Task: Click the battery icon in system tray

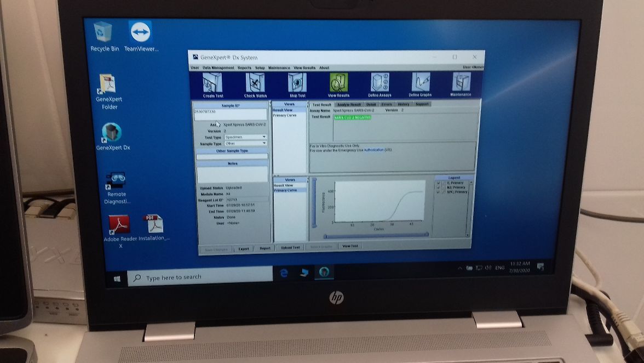Action: (469, 268)
